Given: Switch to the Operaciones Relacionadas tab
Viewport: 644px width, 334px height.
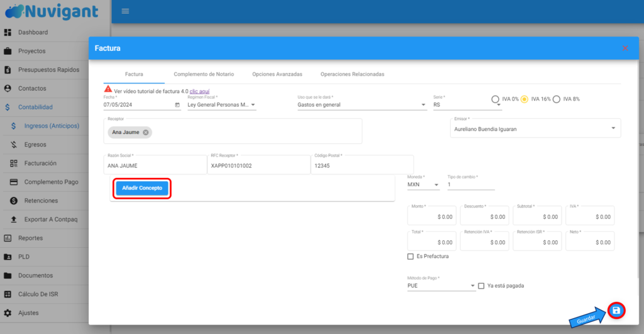Looking at the screenshot, I should 352,74.
